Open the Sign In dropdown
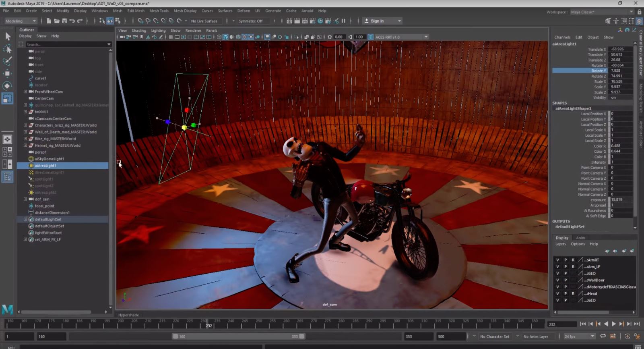 pyautogui.click(x=382, y=21)
